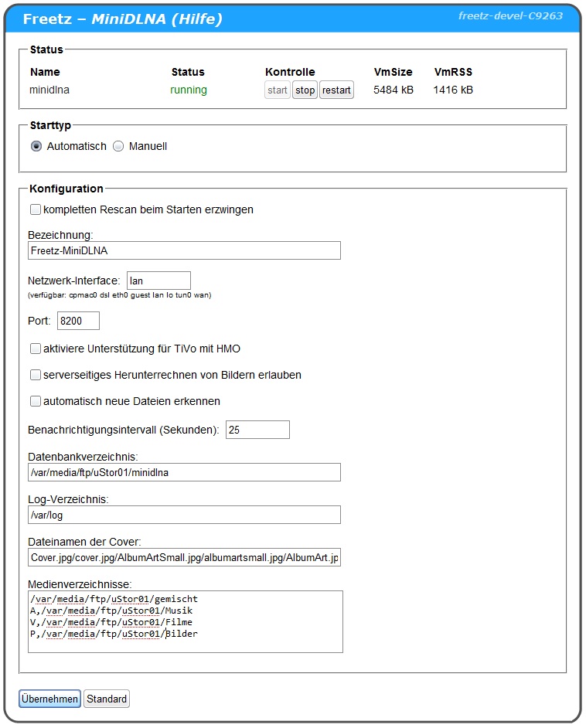Check serverseitiges Herunterrechnen von Bildern erlauben
Image resolution: width=586 pixels, height=728 pixels.
coord(36,375)
